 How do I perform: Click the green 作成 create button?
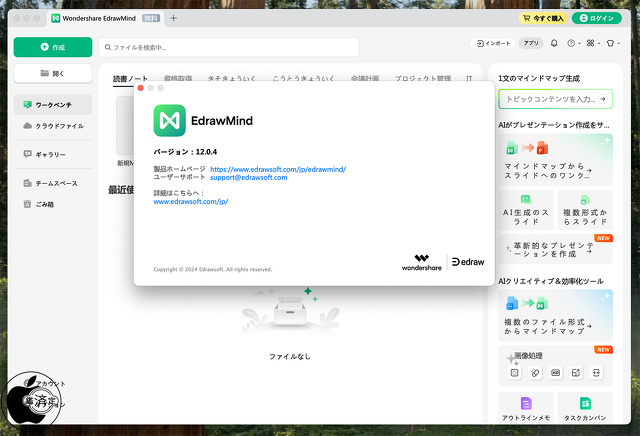pos(53,47)
